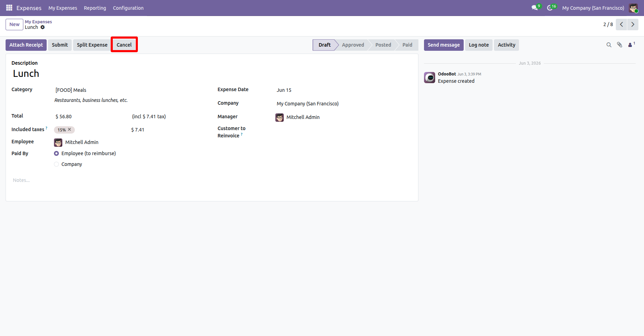Search messages with magnifier icon
Image resolution: width=644 pixels, height=336 pixels.
(609, 45)
